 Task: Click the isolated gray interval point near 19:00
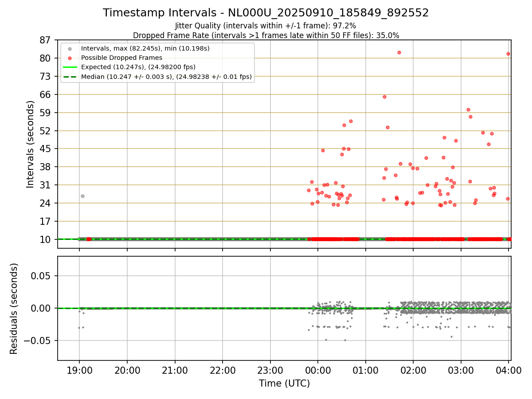[82, 196]
